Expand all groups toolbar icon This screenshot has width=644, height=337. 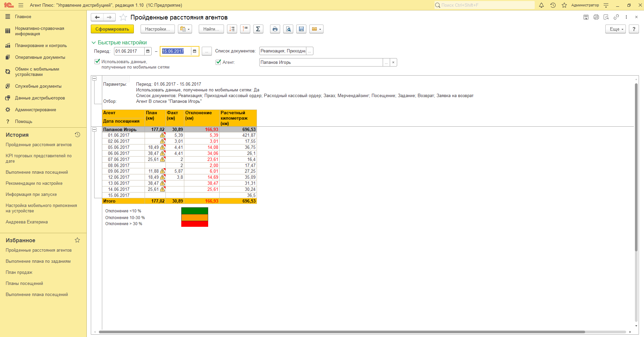232,29
